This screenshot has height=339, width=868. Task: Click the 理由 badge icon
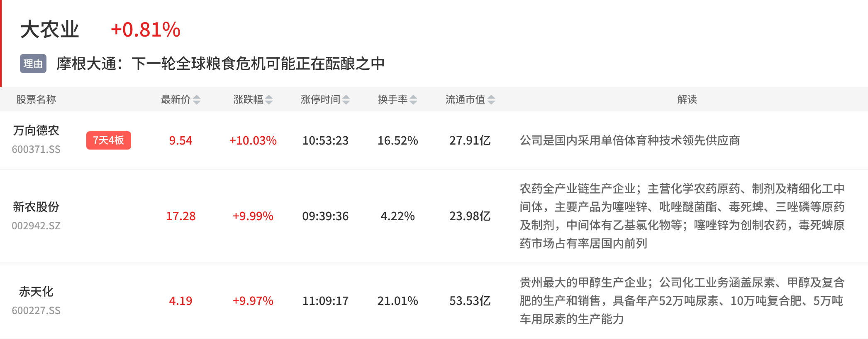(33, 64)
